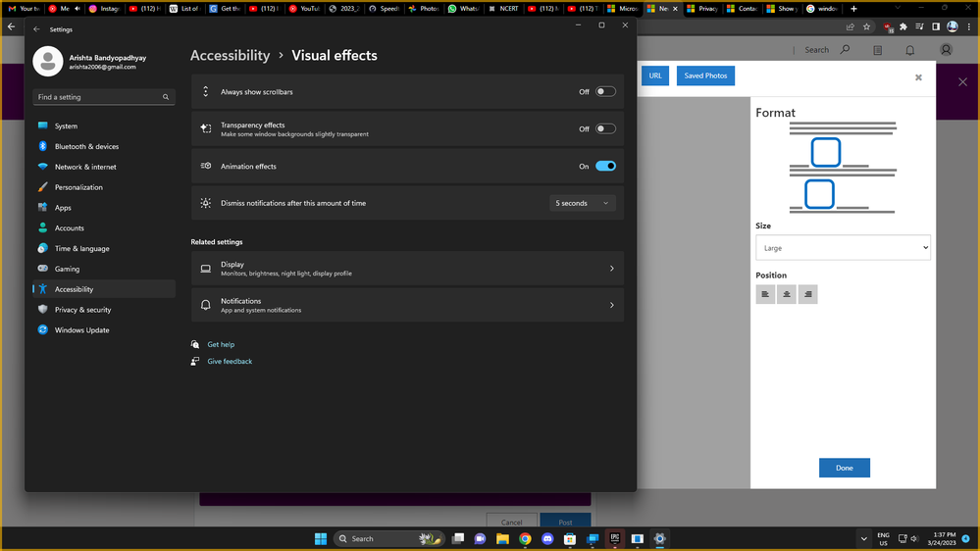Align image right in Position options

[x=807, y=294]
